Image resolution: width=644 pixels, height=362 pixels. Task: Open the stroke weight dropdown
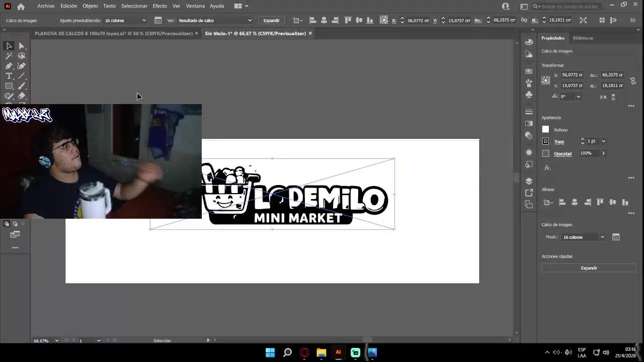pyautogui.click(x=603, y=141)
